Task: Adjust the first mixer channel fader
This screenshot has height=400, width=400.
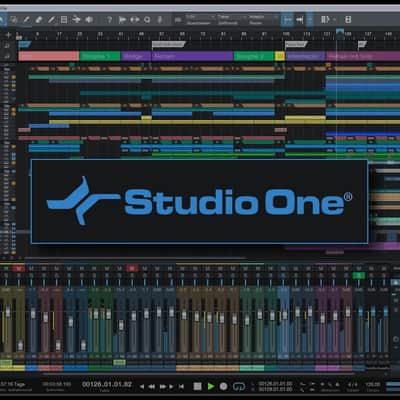Action: [7, 312]
